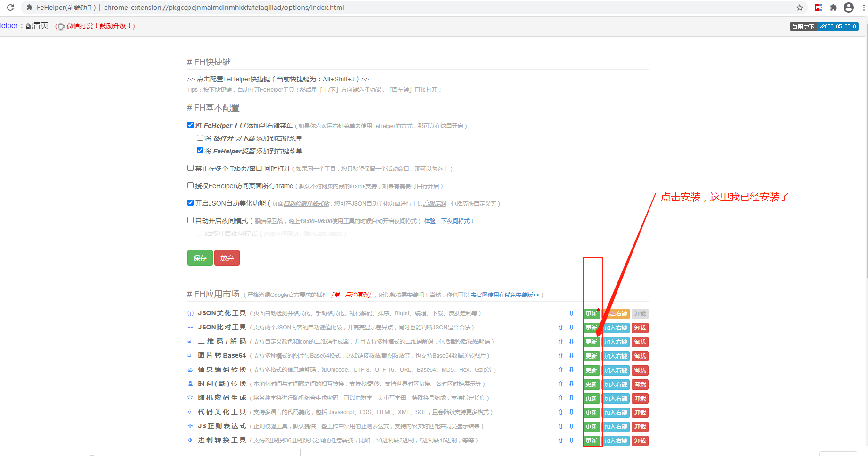
Task: Uncheck 开启JSON自动美化功能 checkbox
Action: click(191, 203)
